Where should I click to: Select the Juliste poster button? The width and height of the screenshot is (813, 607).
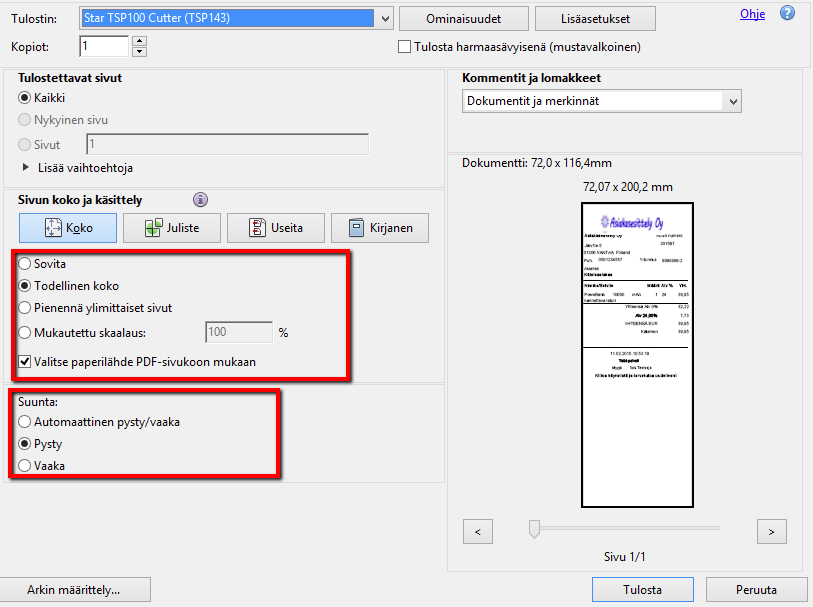pos(171,228)
